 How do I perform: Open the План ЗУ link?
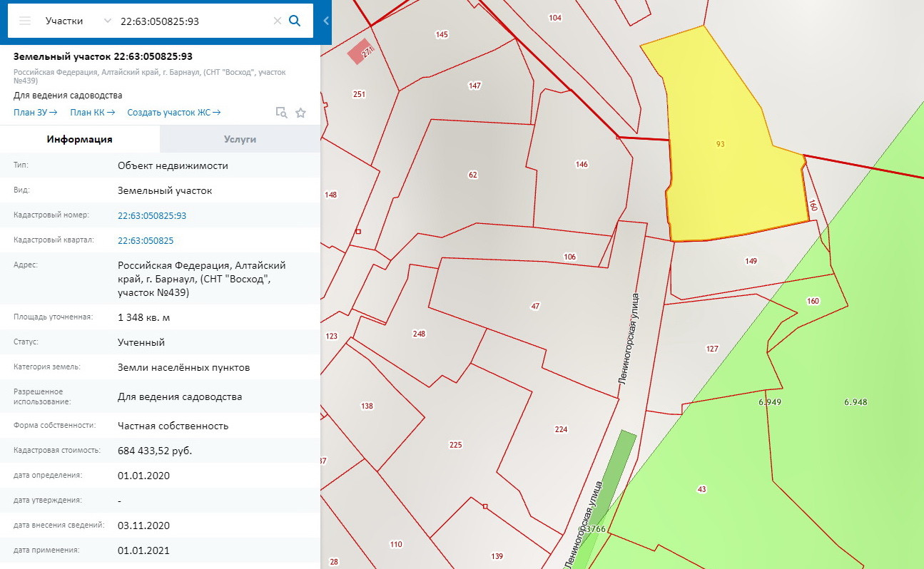tap(35, 113)
